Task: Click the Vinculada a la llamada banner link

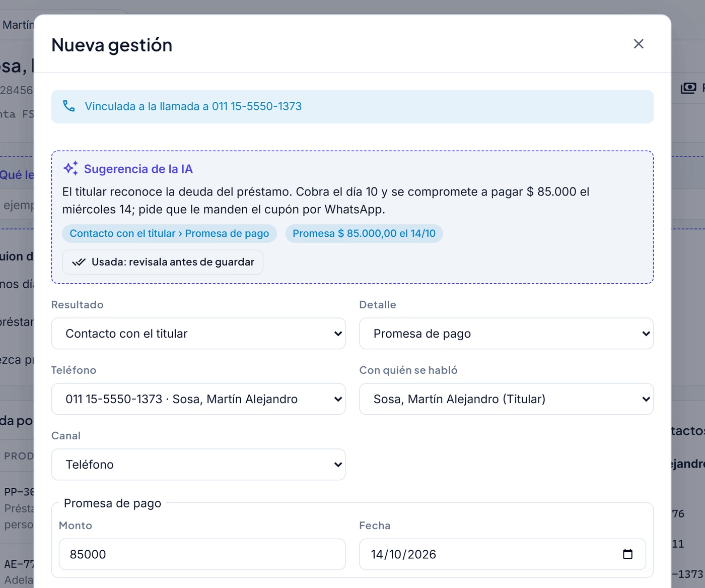Action: [x=193, y=106]
